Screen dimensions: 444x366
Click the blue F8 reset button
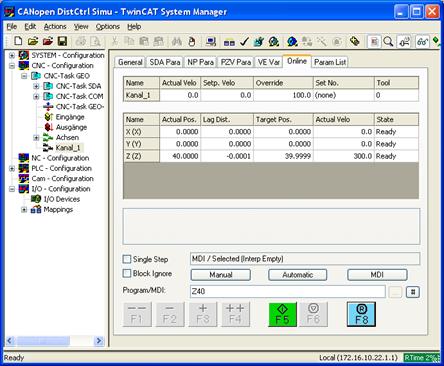point(361,314)
